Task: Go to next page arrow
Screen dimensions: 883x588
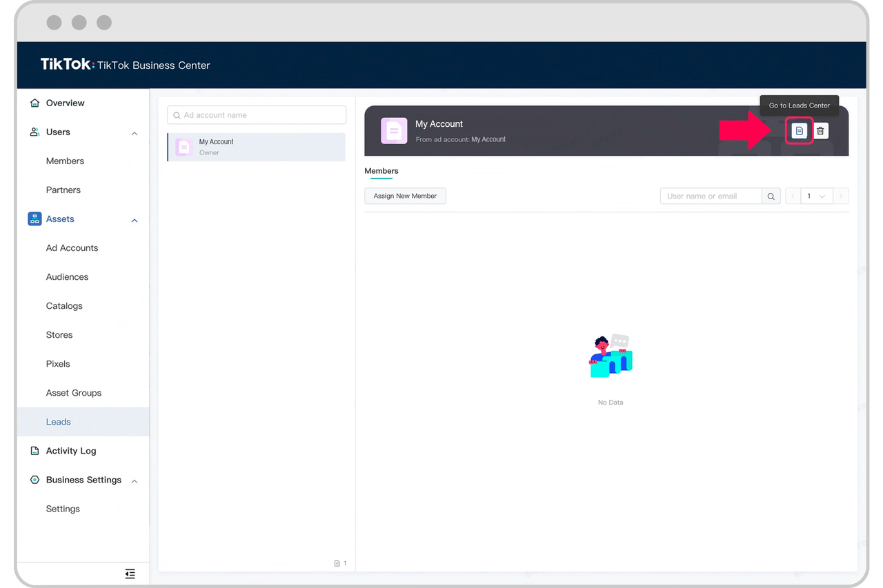Action: click(x=841, y=196)
